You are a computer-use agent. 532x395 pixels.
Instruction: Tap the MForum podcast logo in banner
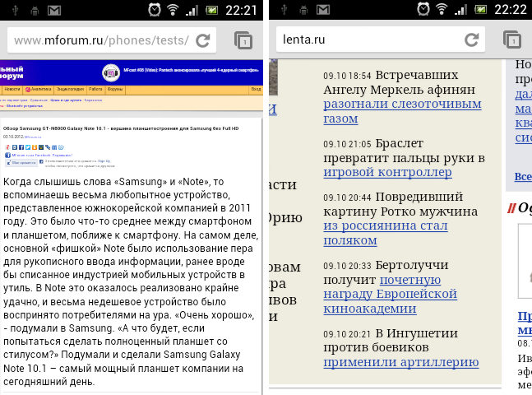110,72
